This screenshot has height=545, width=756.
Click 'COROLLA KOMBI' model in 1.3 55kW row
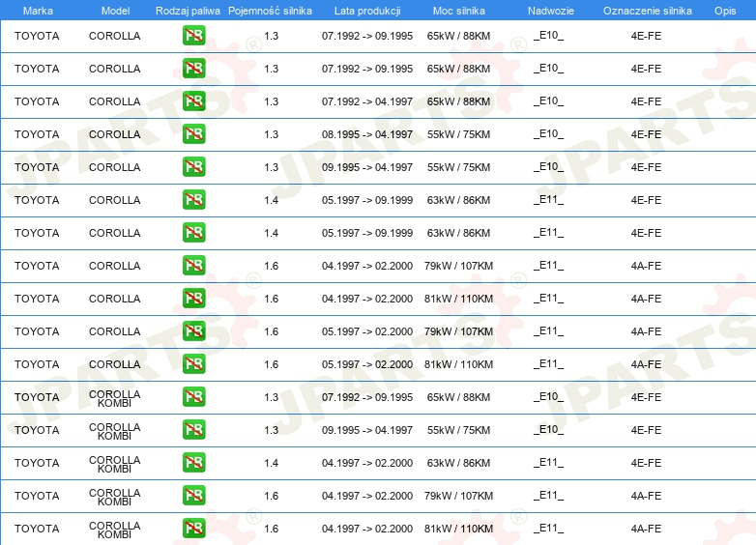(115, 431)
